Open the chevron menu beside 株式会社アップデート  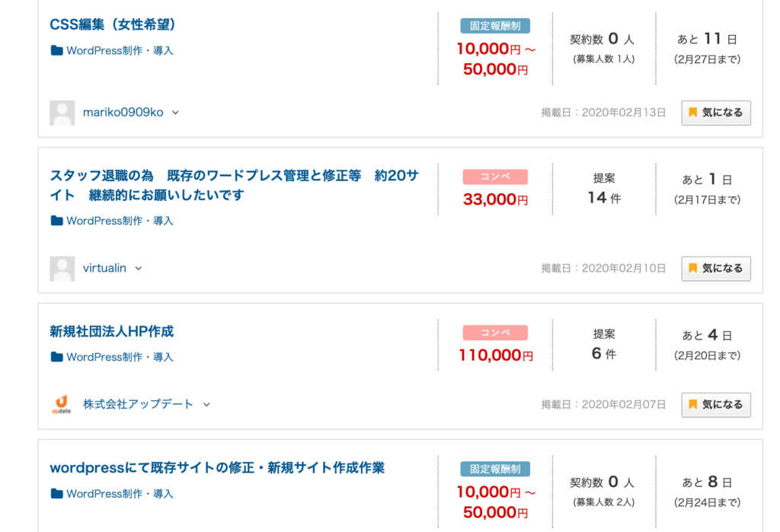[x=206, y=405]
